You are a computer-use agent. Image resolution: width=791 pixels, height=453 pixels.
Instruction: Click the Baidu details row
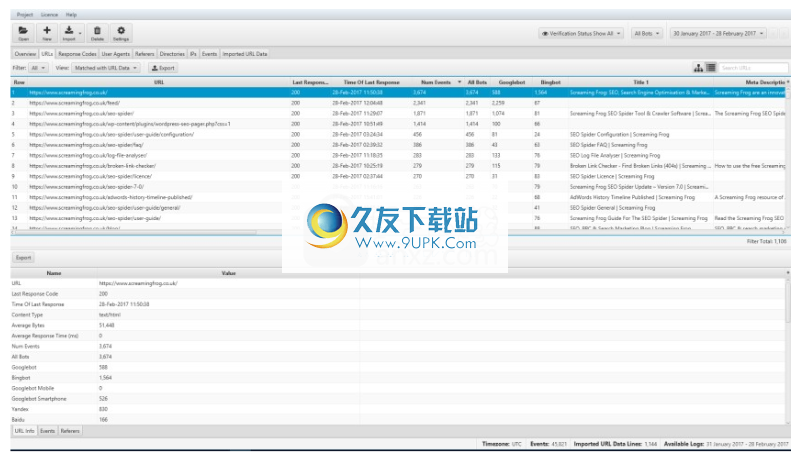[399, 420]
